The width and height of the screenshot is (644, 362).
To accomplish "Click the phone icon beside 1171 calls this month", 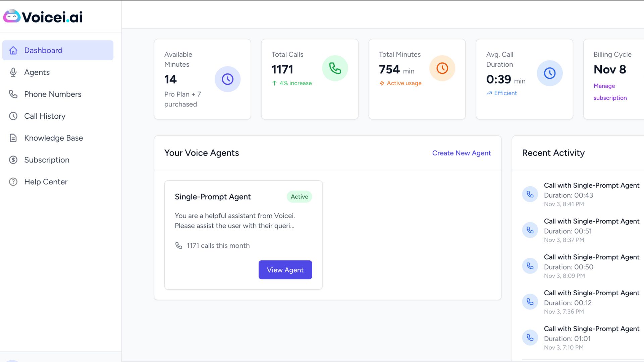I will click(x=179, y=245).
